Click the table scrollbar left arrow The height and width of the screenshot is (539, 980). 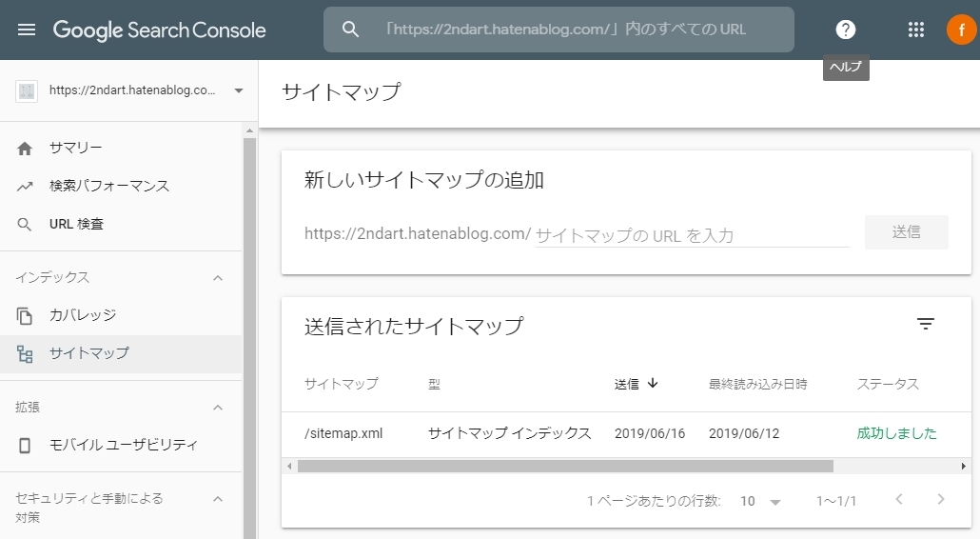tap(288, 467)
